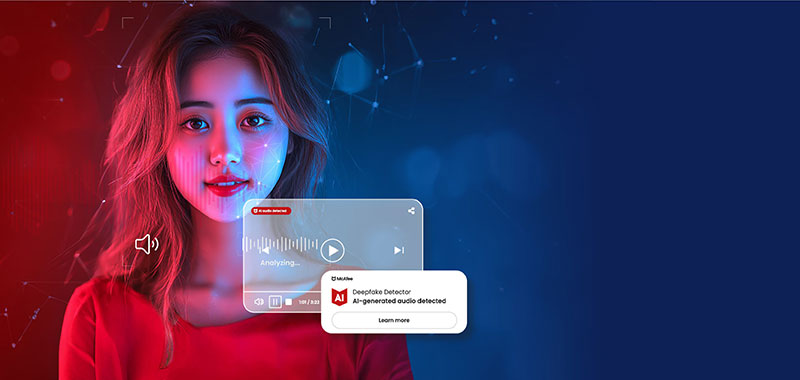Click the audio waveform in the player
The width and height of the screenshot is (800, 380).
tap(280, 244)
